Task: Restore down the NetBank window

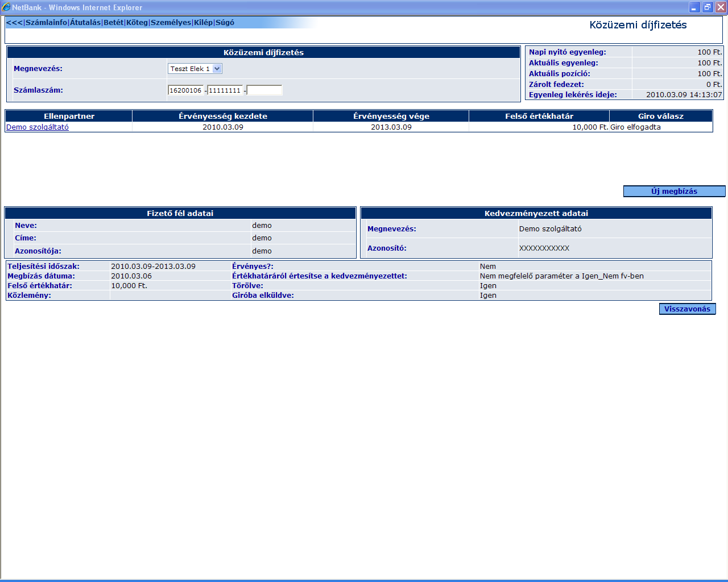Action: [x=707, y=7]
